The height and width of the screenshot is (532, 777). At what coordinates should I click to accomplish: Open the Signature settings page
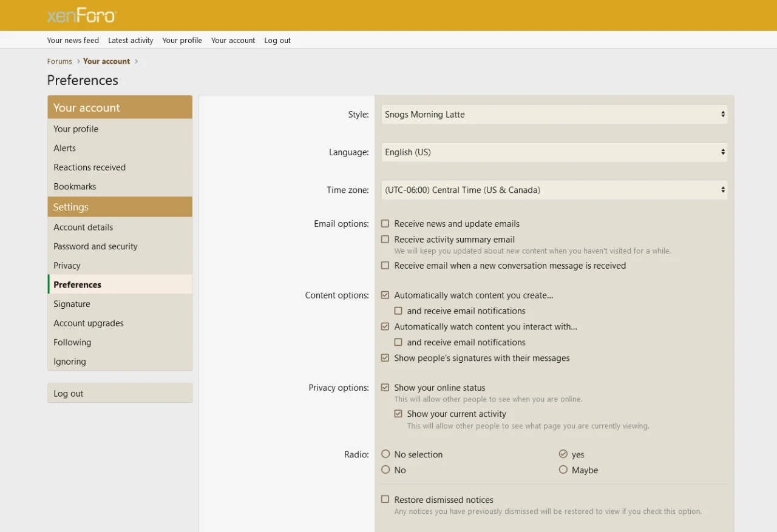pyautogui.click(x=72, y=304)
